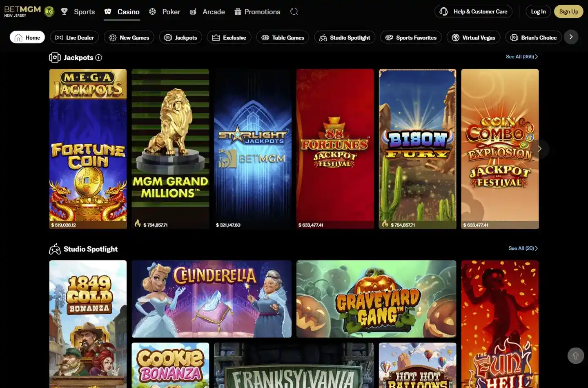Open the Starlight Jackpots game tile
The width and height of the screenshot is (588, 388).
(x=253, y=149)
